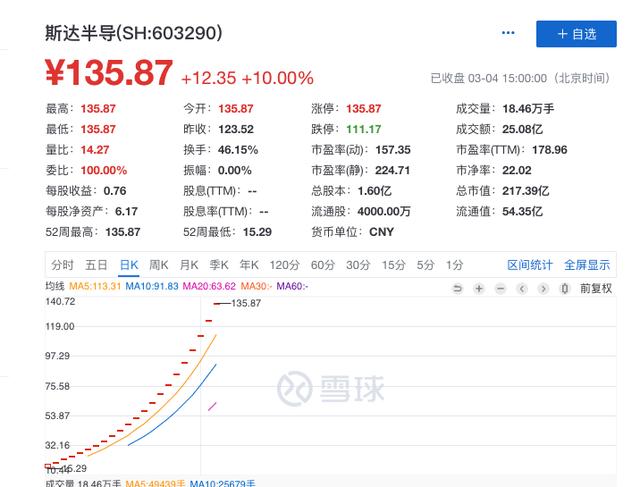Click the 市净率 value 22.02

click(517, 170)
